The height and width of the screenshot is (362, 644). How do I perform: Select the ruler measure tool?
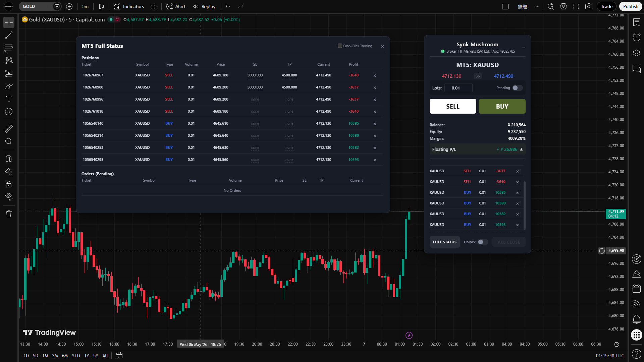coord(9,129)
